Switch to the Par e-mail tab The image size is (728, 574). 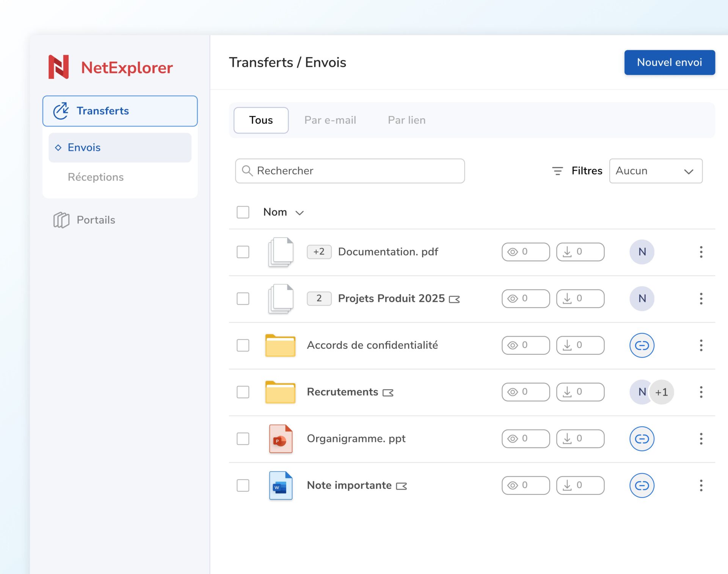tap(330, 120)
